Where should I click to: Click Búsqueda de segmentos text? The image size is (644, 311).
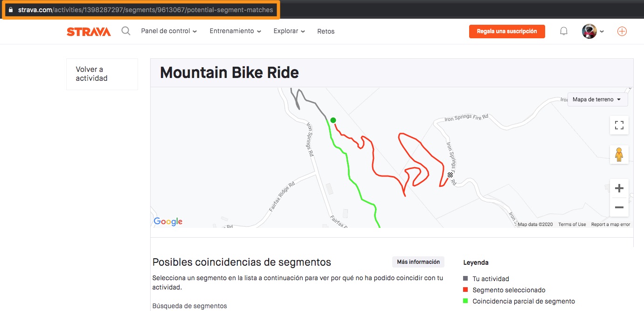(190, 306)
